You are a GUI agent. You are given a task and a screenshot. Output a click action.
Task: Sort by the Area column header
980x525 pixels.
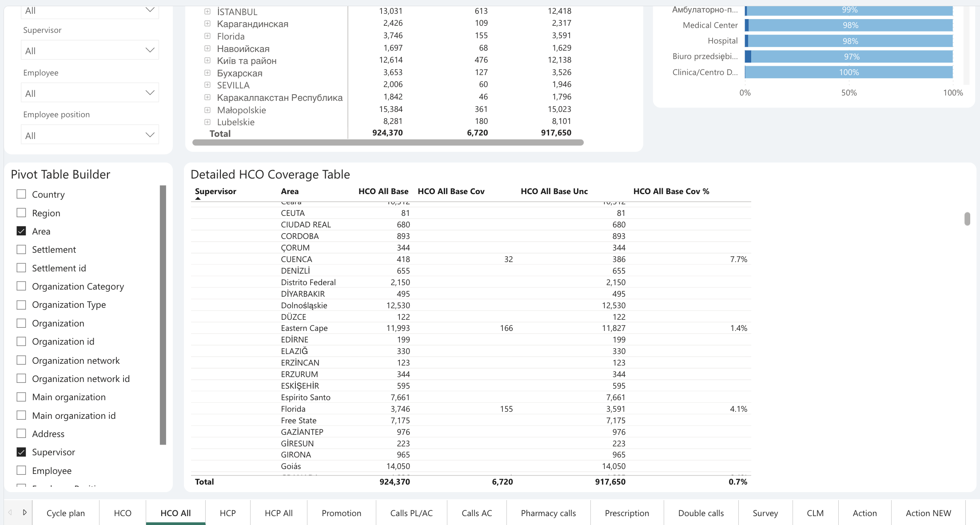tap(290, 191)
